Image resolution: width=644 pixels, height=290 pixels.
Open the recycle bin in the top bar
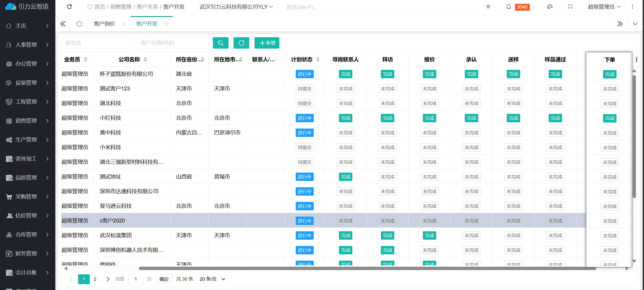pyautogui.click(x=488, y=7)
